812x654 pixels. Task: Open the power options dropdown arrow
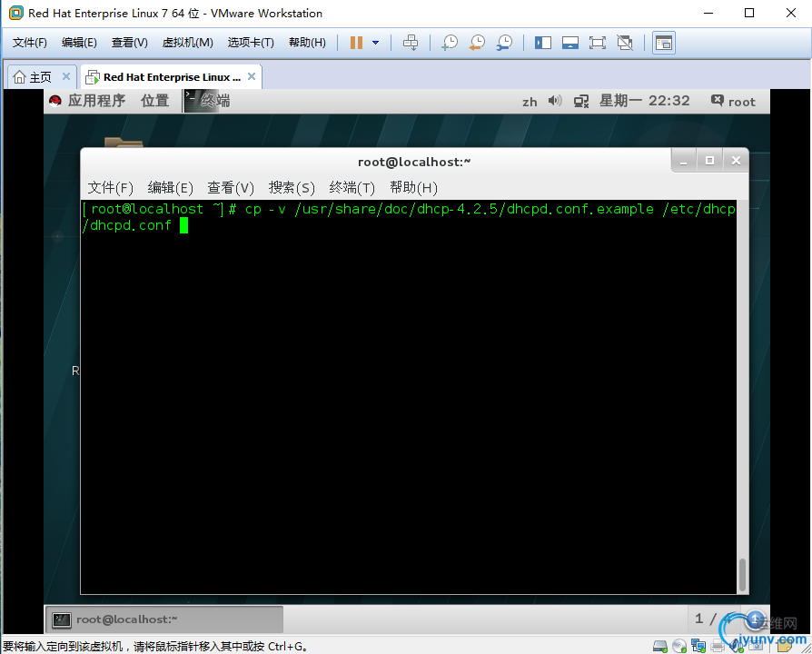point(375,43)
